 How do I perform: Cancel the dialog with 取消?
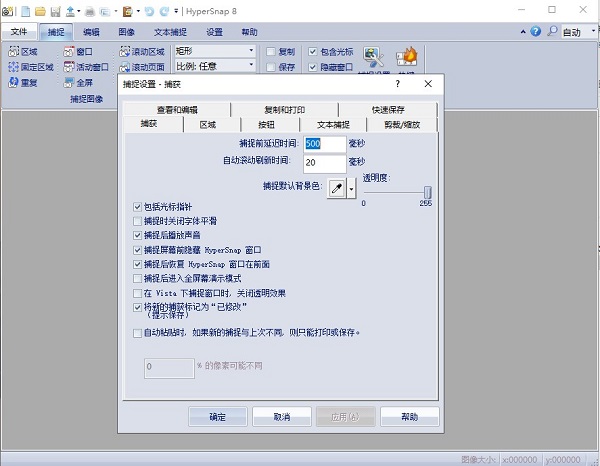pos(282,417)
